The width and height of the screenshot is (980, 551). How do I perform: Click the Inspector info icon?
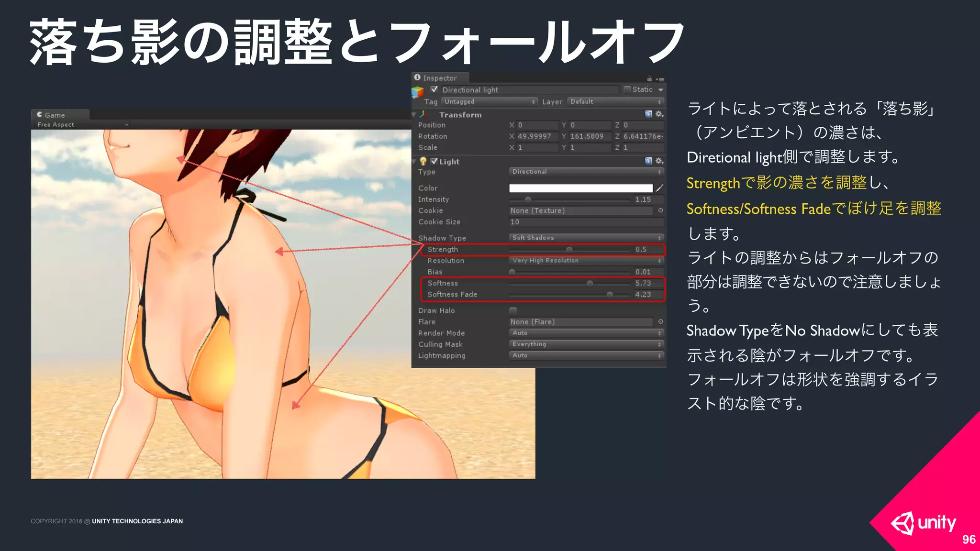pos(417,77)
